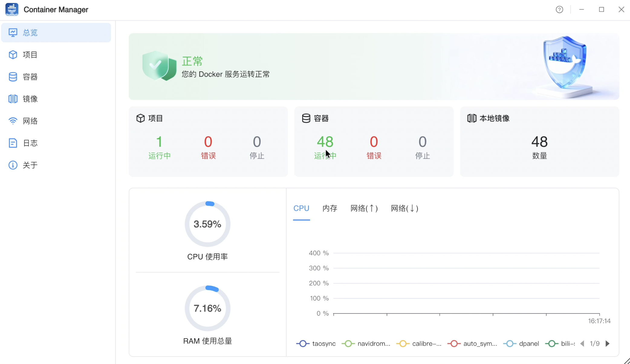Screen dimensions: 630x364
Task: Switch to the 内存 chart tab
Action: pyautogui.click(x=330, y=208)
